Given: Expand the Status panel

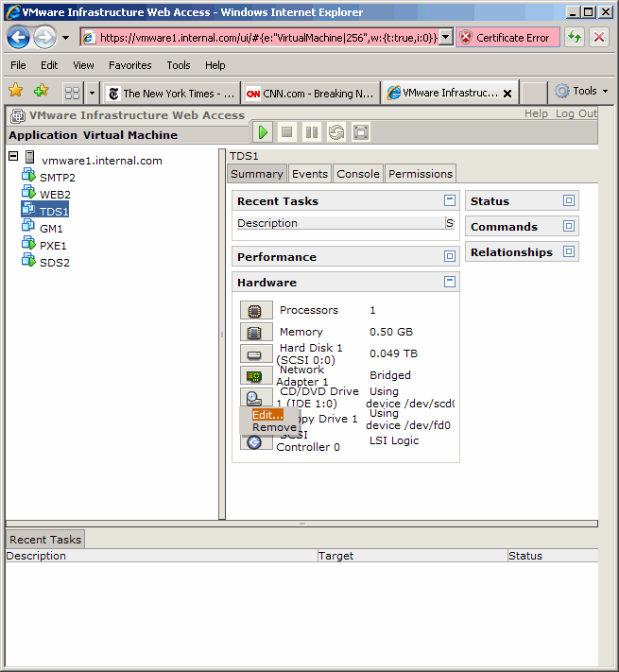Looking at the screenshot, I should point(568,200).
